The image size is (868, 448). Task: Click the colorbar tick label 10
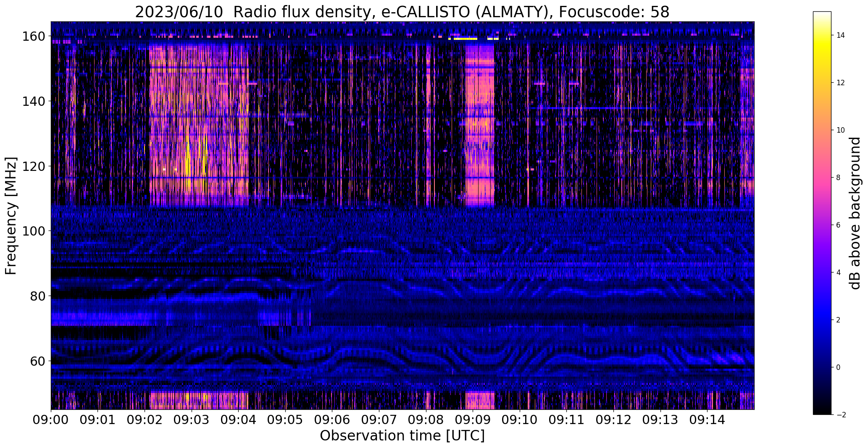(841, 130)
